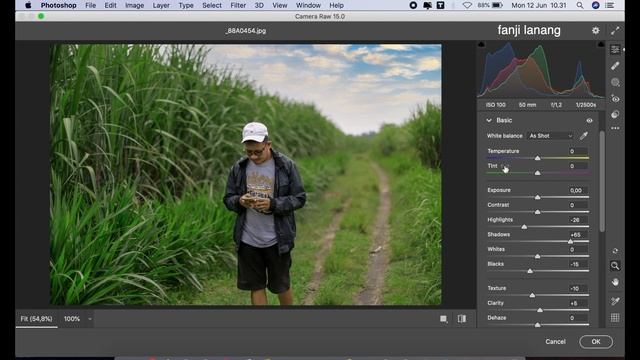Open the Presets circles icon
The height and width of the screenshot is (360, 640).
click(615, 114)
